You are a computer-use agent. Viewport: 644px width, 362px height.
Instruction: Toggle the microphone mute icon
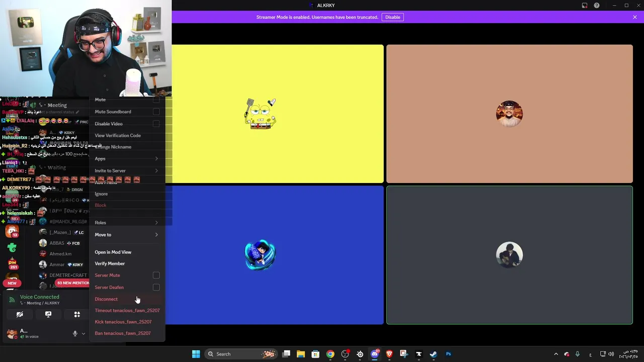[75, 333]
